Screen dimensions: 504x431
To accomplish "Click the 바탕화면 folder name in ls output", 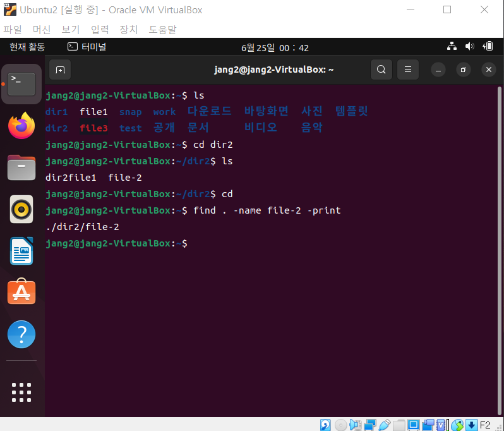I will pos(266,111).
